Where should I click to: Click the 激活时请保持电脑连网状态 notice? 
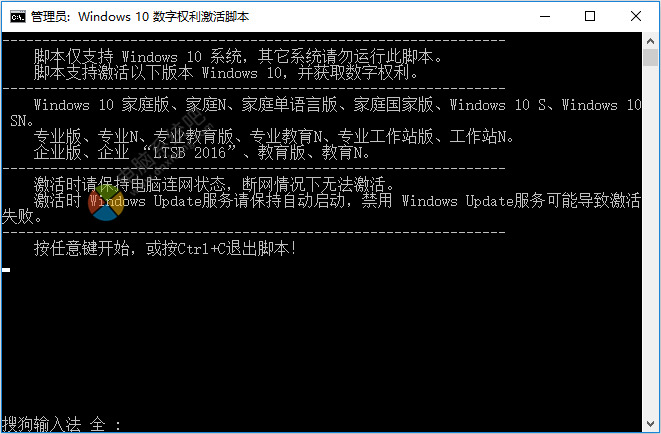point(214,185)
